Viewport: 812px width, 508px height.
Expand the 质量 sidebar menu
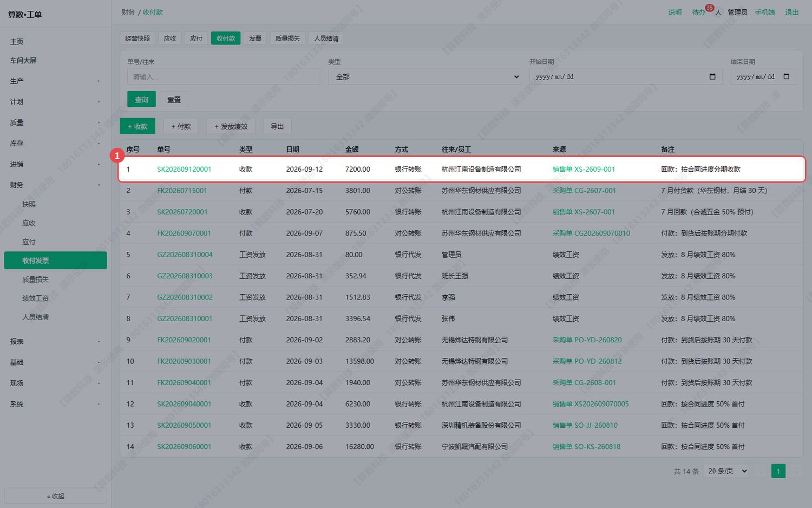(x=55, y=123)
